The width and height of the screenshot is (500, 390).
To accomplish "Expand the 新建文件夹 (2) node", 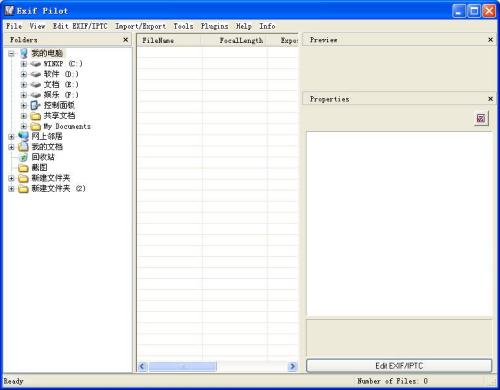I will tap(11, 188).
